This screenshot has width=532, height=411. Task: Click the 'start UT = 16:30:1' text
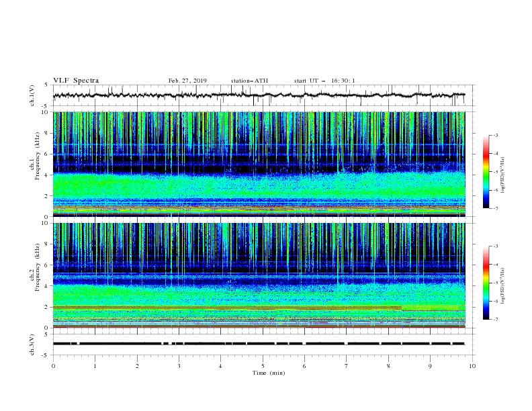point(324,81)
